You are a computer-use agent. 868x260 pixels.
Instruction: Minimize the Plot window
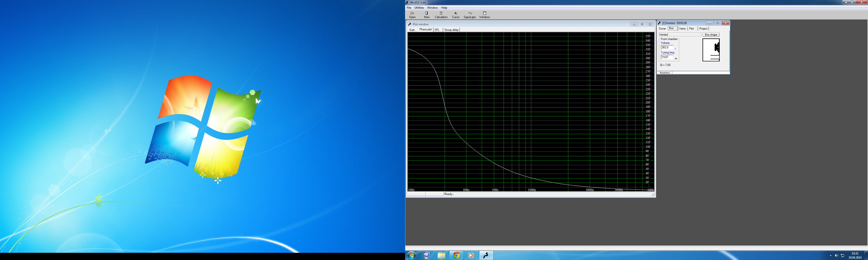pyautogui.click(x=634, y=24)
